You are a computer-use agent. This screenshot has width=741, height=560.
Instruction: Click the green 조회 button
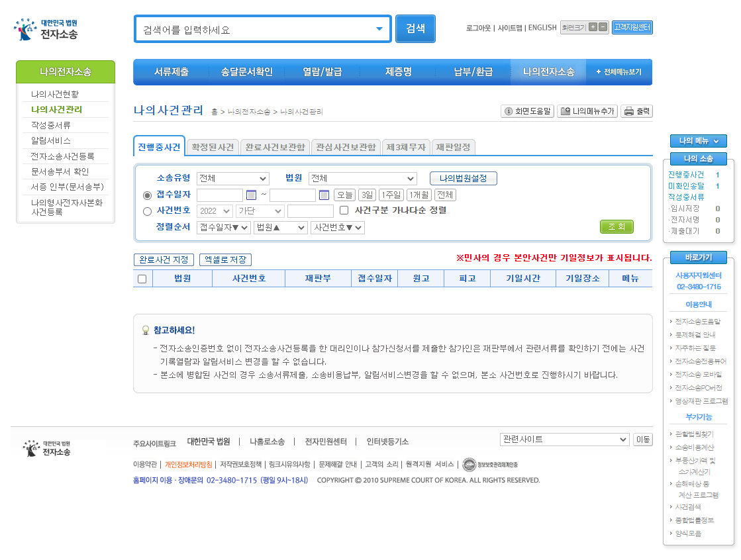coord(617,227)
